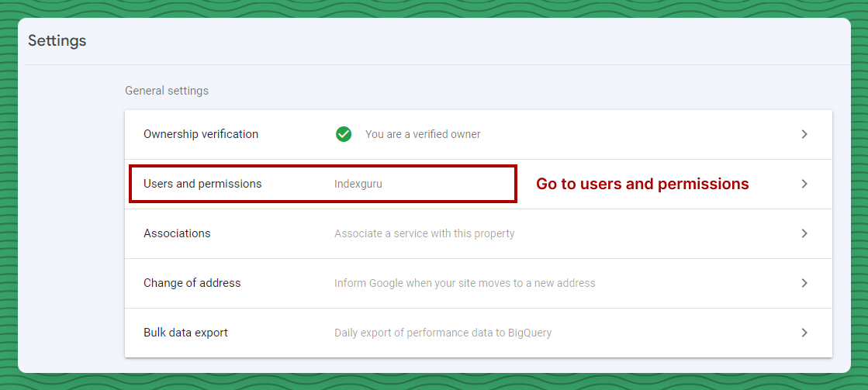Choose the Change of address label
The image size is (868, 390).
192,283
